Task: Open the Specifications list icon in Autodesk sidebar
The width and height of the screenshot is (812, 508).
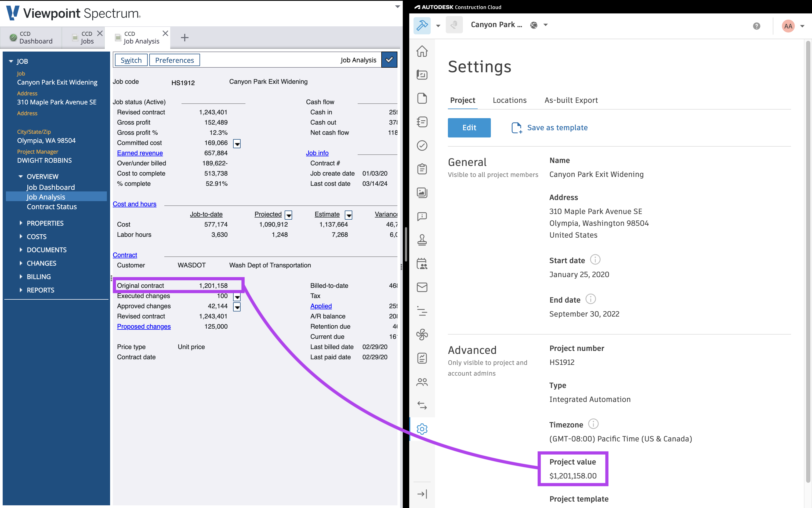Action: pos(422,122)
